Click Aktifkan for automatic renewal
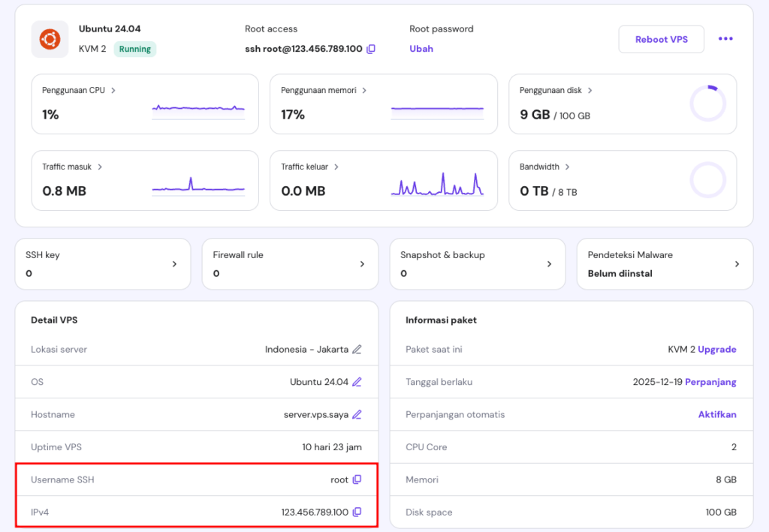This screenshot has height=532, width=769. coord(717,414)
